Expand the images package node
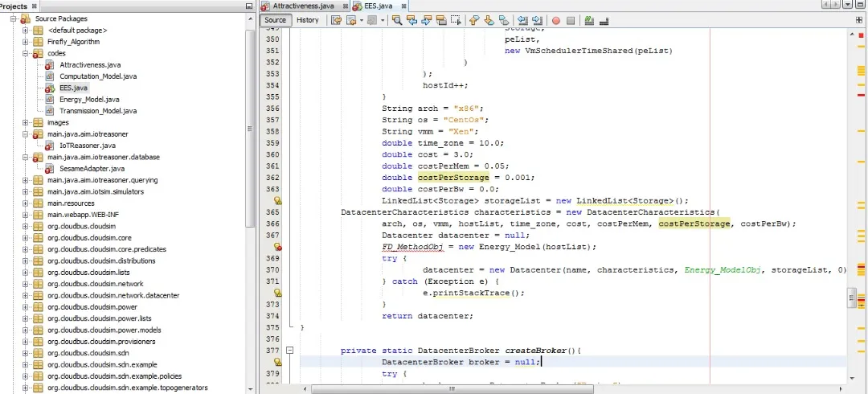 tap(26, 123)
